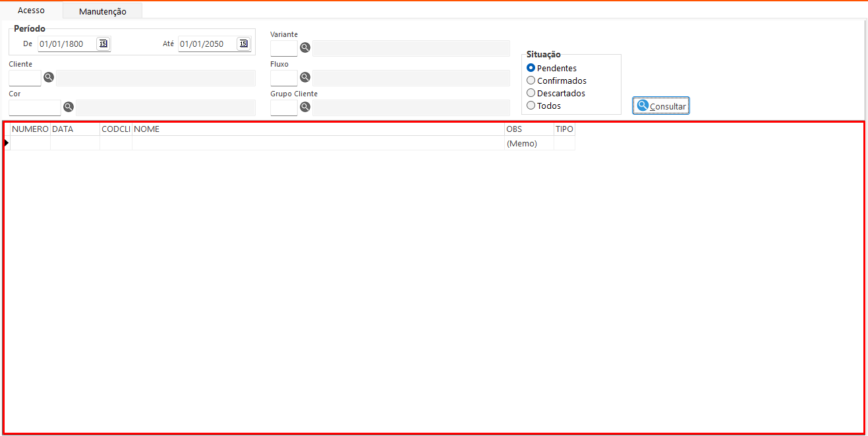This screenshot has width=868, height=436.
Task: Open calendar picker for Até date
Action: click(244, 44)
